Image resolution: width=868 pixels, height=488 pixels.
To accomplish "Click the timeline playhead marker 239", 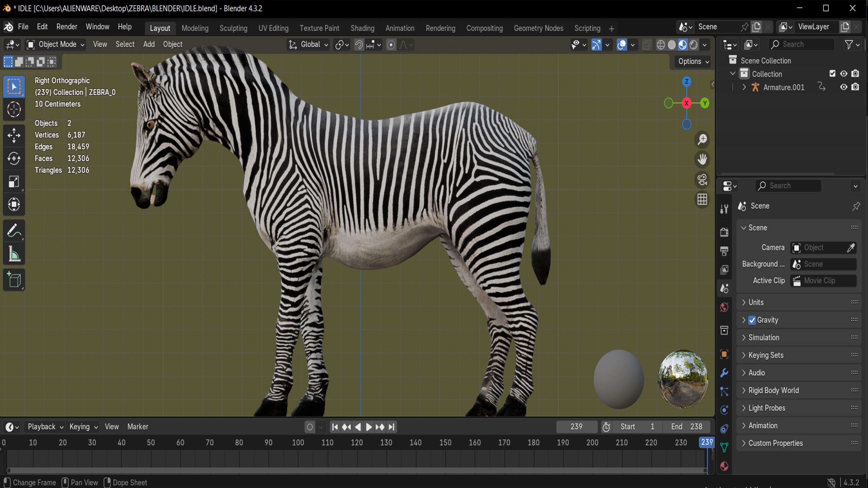I will tap(707, 442).
